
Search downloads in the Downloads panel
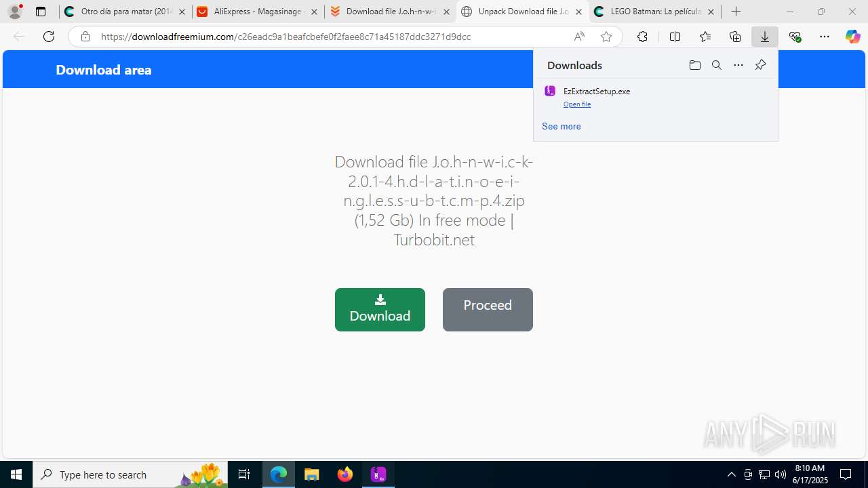pos(717,65)
